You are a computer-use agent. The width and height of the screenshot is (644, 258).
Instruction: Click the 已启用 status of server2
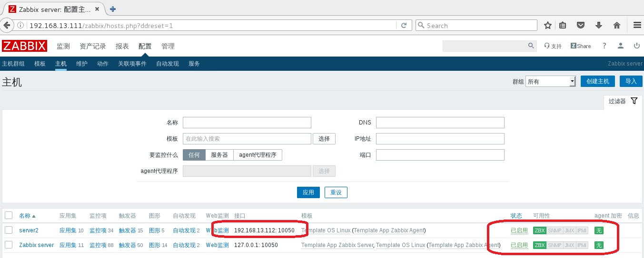(519, 230)
